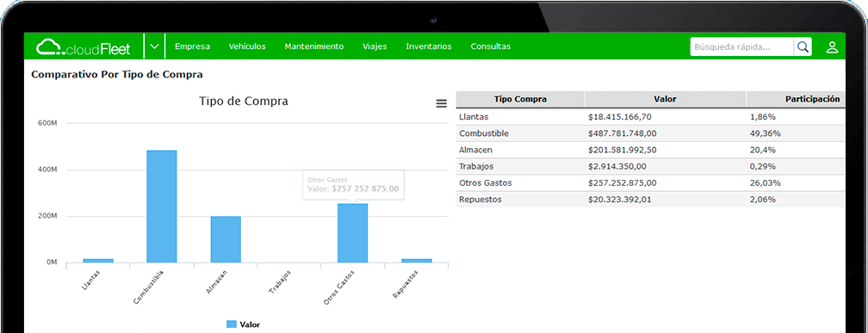Open the chart hamburger menu icon

[441, 103]
